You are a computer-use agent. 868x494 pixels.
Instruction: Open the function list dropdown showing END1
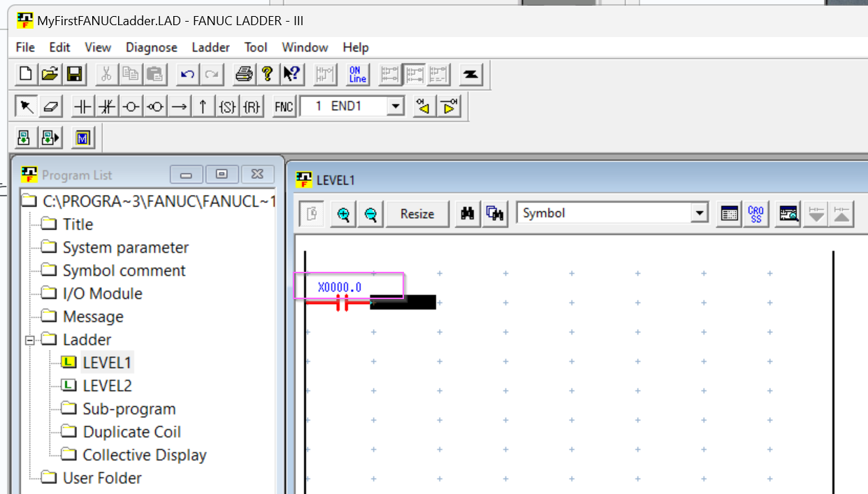coord(396,107)
